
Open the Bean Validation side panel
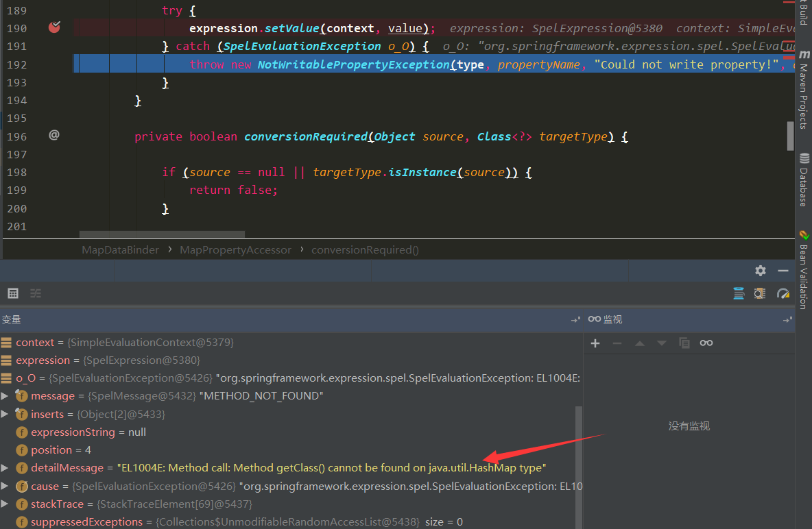[x=804, y=270]
